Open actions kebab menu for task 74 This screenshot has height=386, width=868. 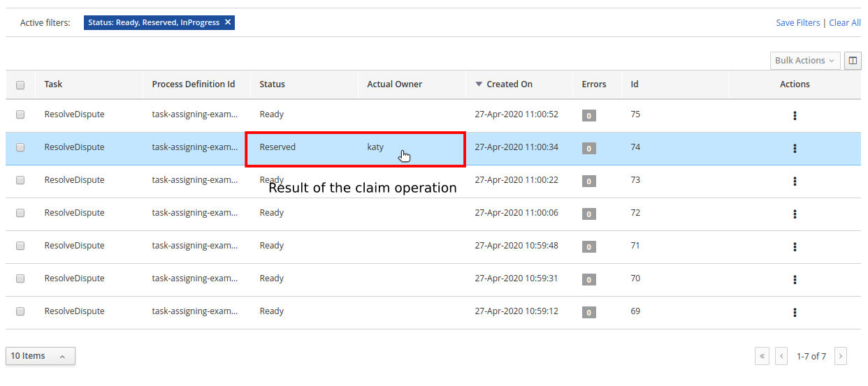[x=795, y=149]
